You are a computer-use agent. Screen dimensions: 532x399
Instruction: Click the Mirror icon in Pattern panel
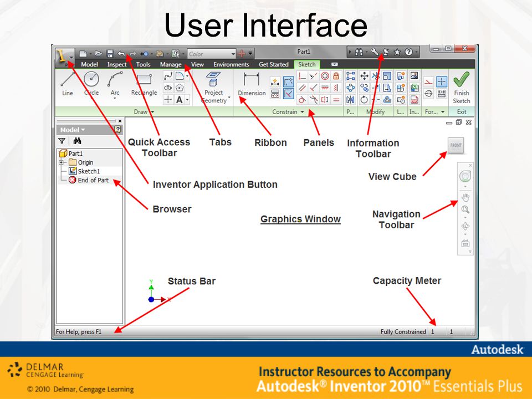click(x=350, y=100)
